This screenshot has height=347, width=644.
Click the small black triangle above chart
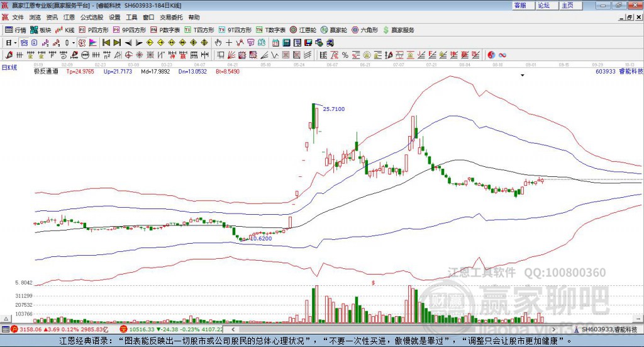click(x=523, y=75)
